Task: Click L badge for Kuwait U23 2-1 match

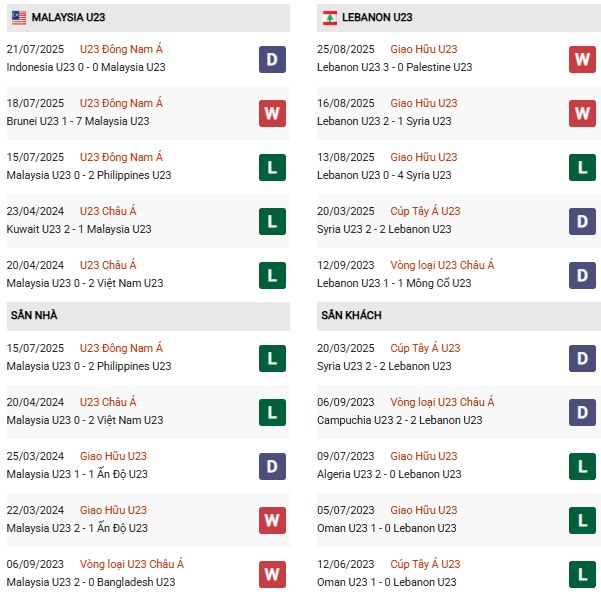Action: pyautogui.click(x=271, y=221)
